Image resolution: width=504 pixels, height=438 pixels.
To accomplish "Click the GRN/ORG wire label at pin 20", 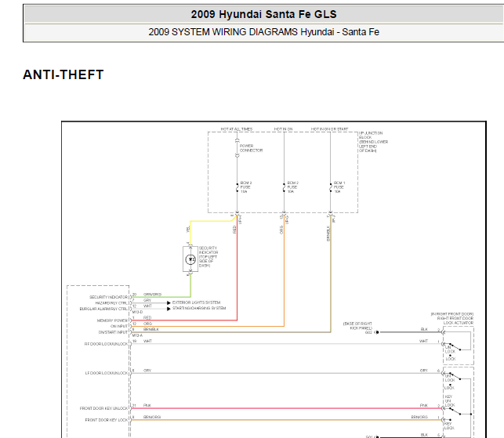I will click(x=152, y=295).
